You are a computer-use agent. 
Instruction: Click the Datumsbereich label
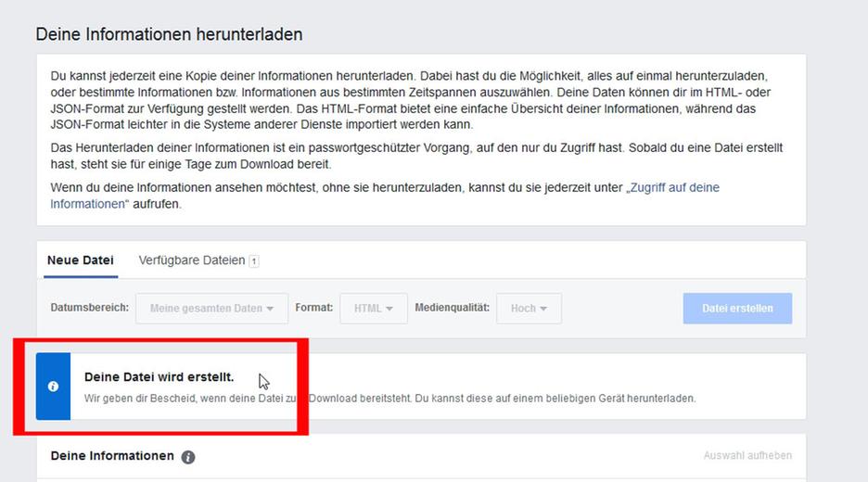point(90,307)
